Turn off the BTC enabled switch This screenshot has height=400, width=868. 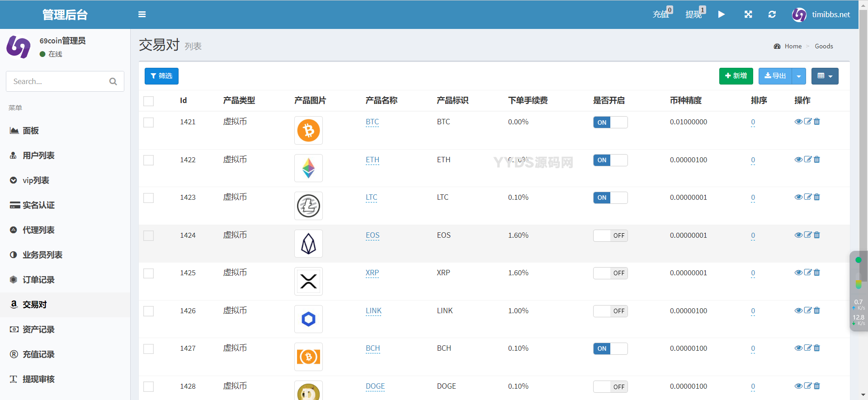(x=610, y=122)
